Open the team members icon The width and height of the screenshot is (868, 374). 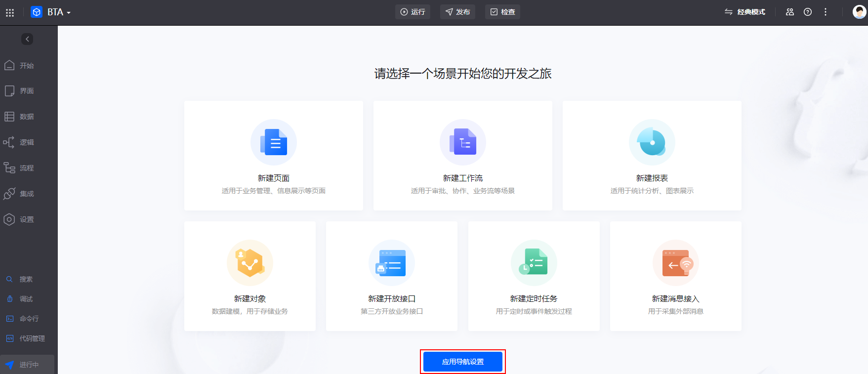pos(790,12)
